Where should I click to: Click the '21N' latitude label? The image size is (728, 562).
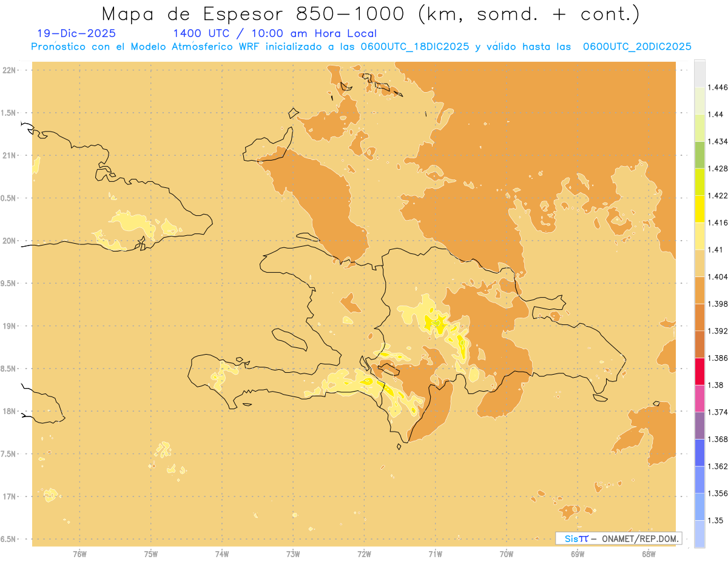click(9, 156)
